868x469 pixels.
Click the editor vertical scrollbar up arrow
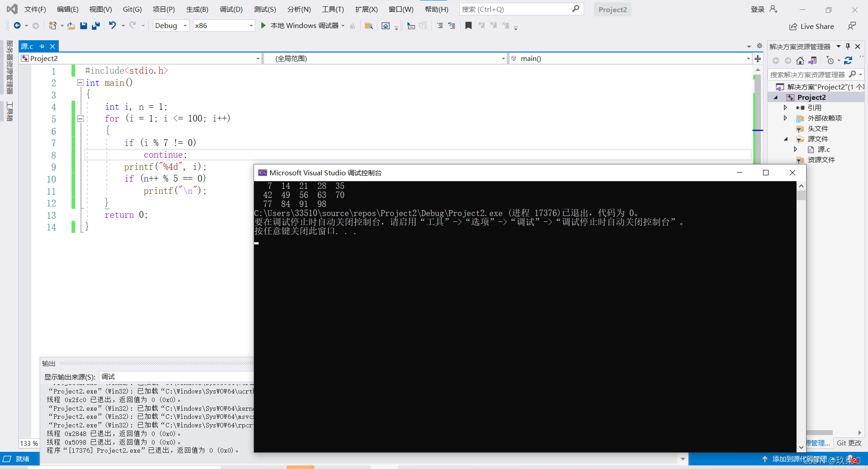(758, 70)
